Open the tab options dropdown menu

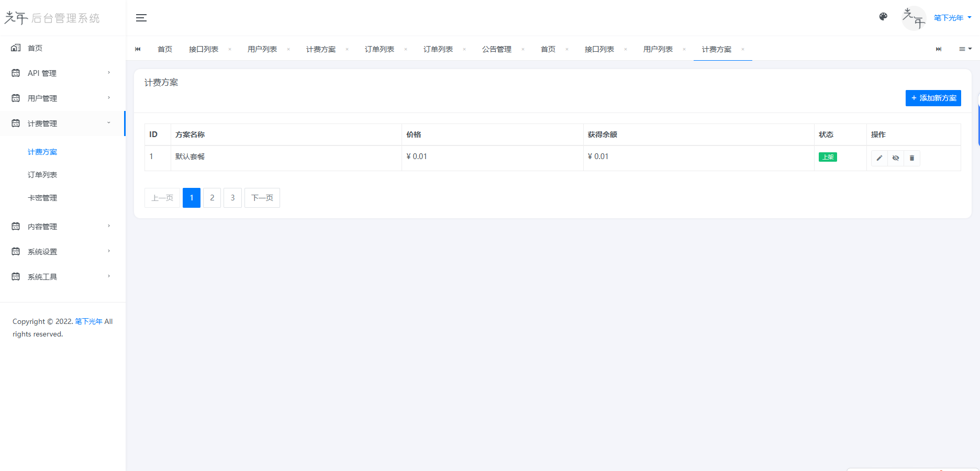965,49
